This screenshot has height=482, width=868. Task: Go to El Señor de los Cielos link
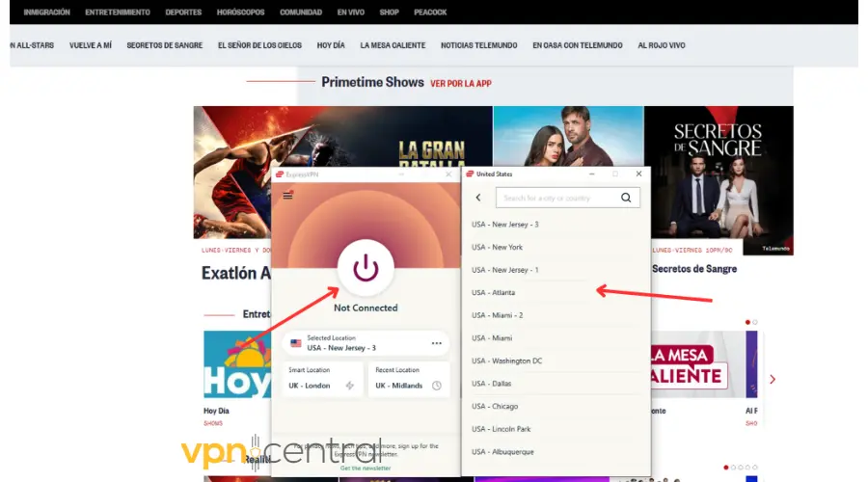tap(259, 45)
